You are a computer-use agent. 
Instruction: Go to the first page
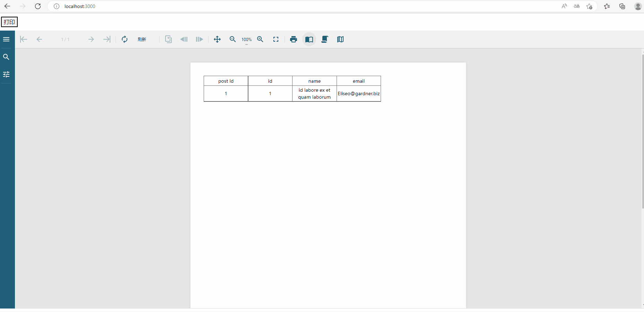click(24, 39)
